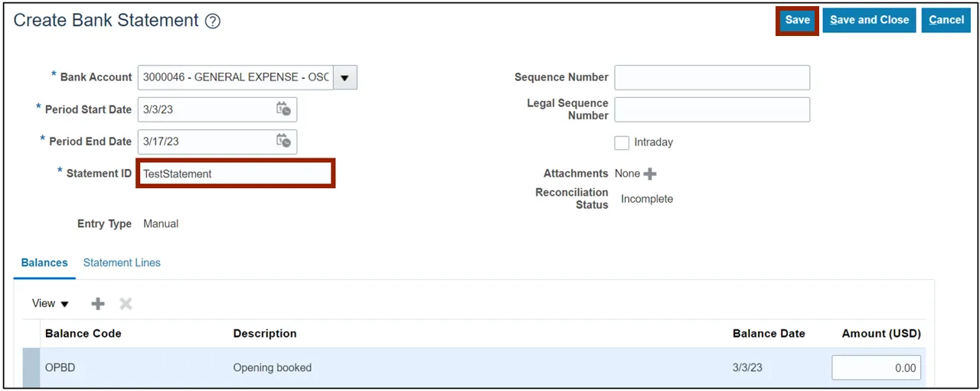Delete the selected balance row
980x391 pixels.
126,304
